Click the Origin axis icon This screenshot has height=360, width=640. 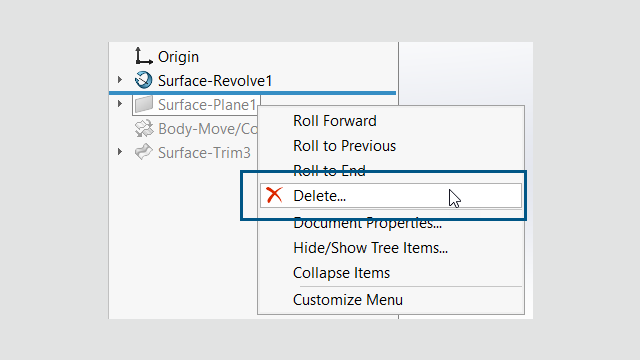(144, 56)
